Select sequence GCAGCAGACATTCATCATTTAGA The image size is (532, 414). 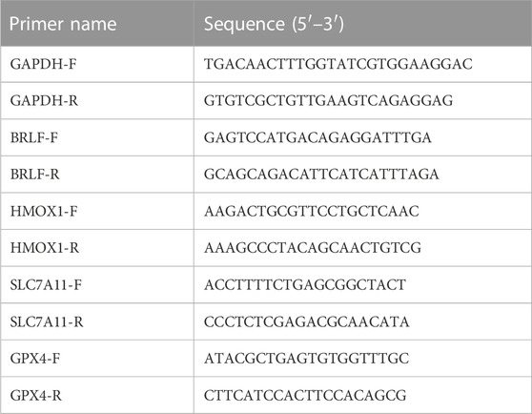tap(321, 174)
